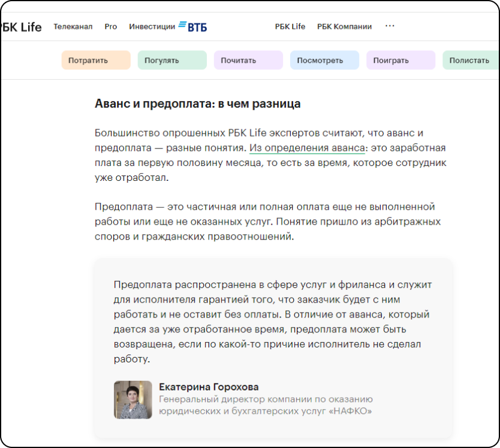This screenshot has height=448, width=500.
Task: Click the НАФКО job title under expert name
Action: pos(266,405)
